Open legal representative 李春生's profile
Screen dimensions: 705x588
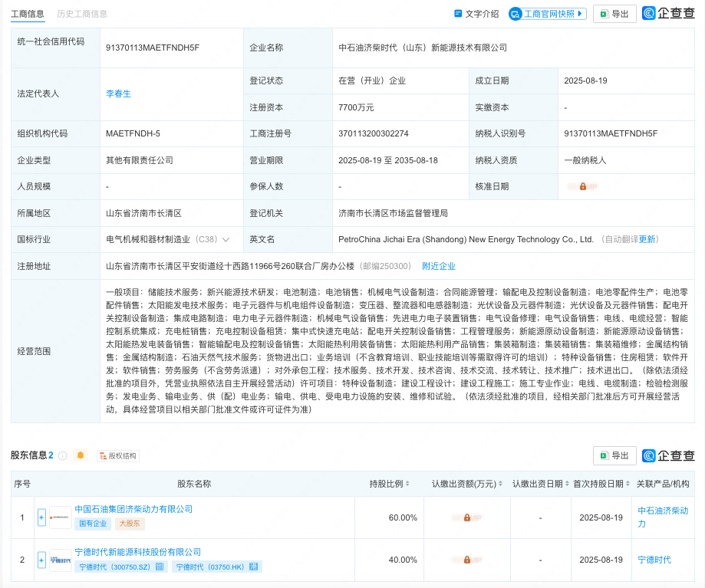119,94
